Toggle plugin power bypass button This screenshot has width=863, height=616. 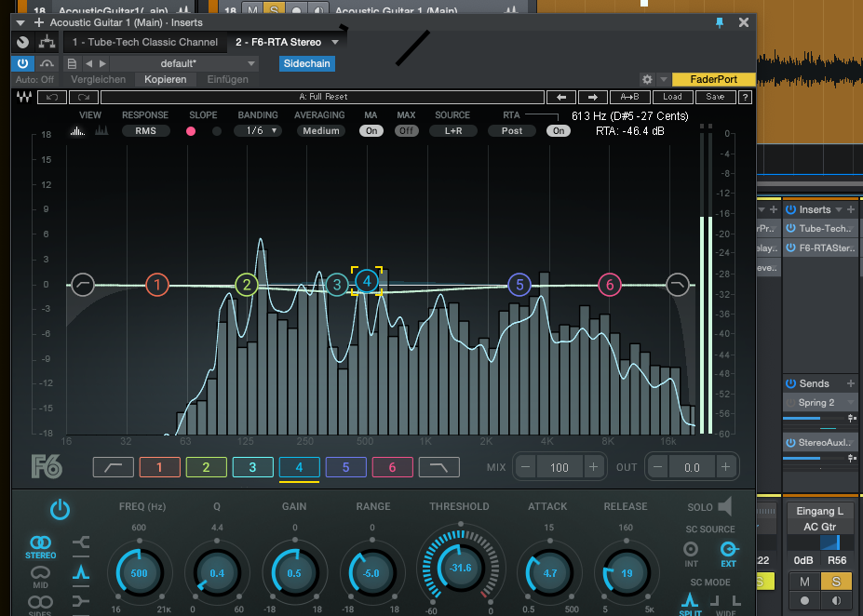(x=22, y=63)
